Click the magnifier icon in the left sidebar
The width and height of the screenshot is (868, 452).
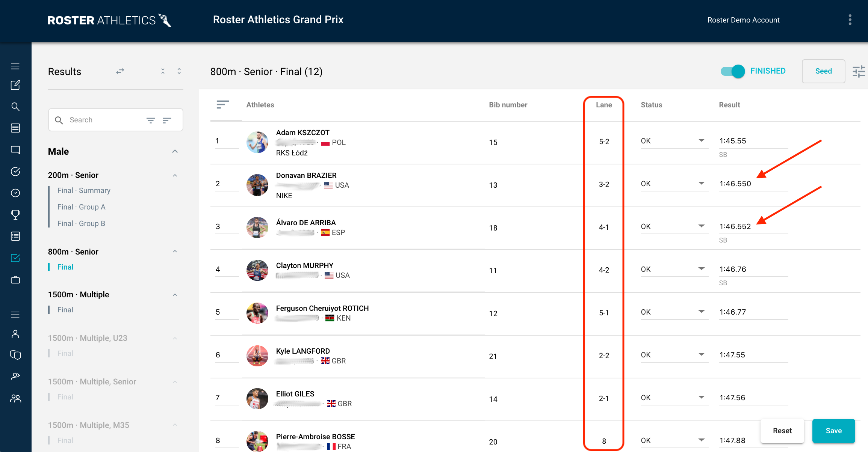point(15,107)
